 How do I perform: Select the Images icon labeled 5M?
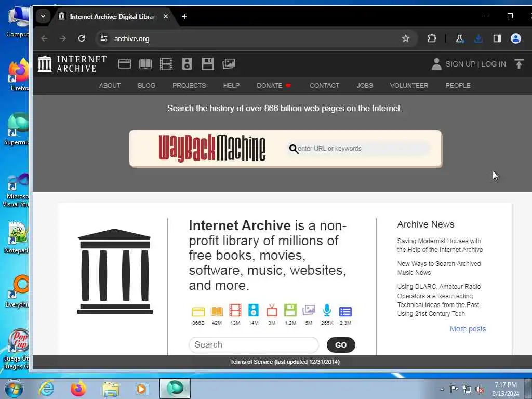pos(309,310)
